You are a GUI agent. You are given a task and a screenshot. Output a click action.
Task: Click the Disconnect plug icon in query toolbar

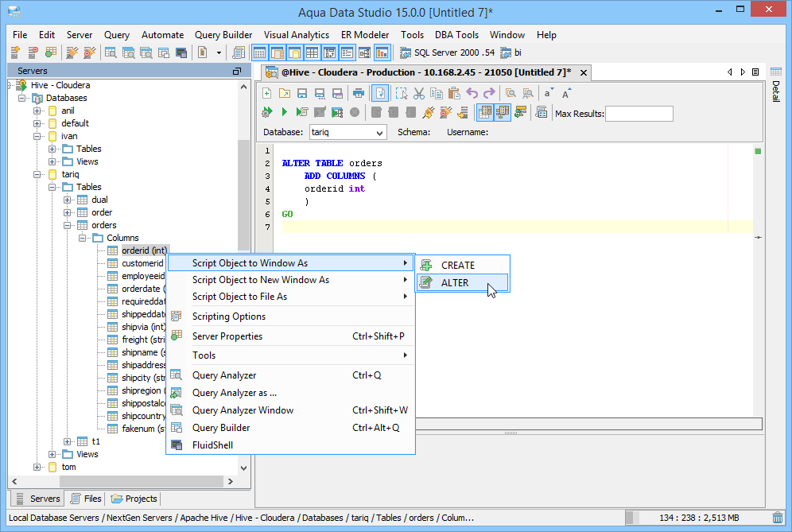click(445, 112)
